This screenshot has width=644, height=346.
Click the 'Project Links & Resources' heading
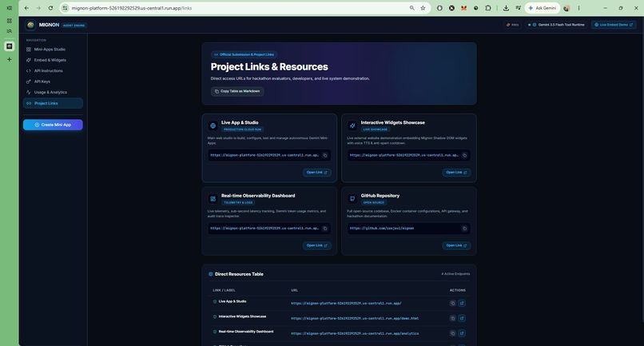tap(269, 66)
